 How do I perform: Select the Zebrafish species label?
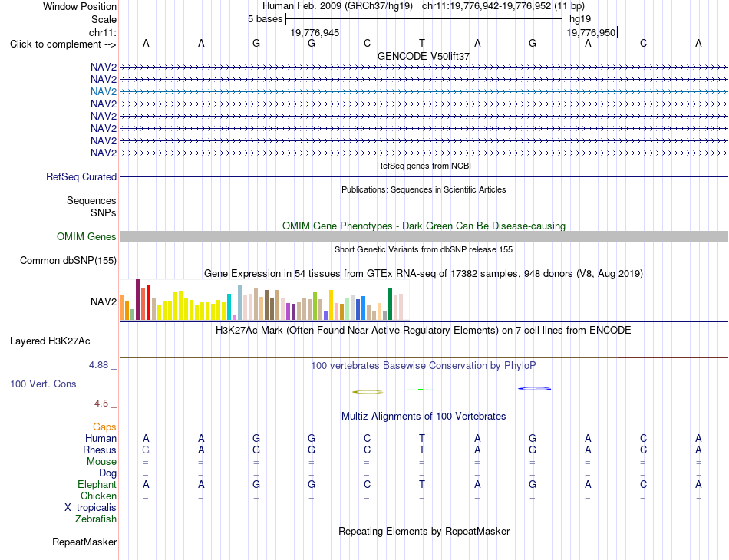coord(96,519)
